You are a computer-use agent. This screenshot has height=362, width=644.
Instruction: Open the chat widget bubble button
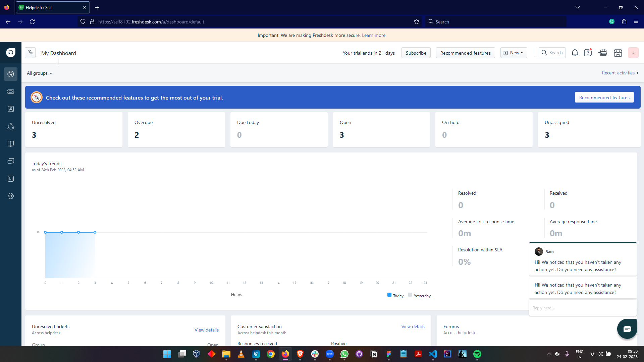point(627,329)
